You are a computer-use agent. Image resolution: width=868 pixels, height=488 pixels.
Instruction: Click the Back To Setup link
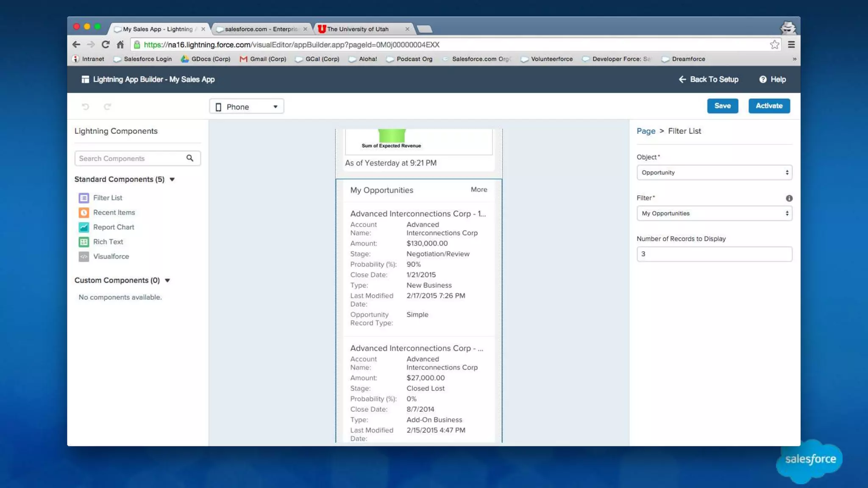(709, 79)
